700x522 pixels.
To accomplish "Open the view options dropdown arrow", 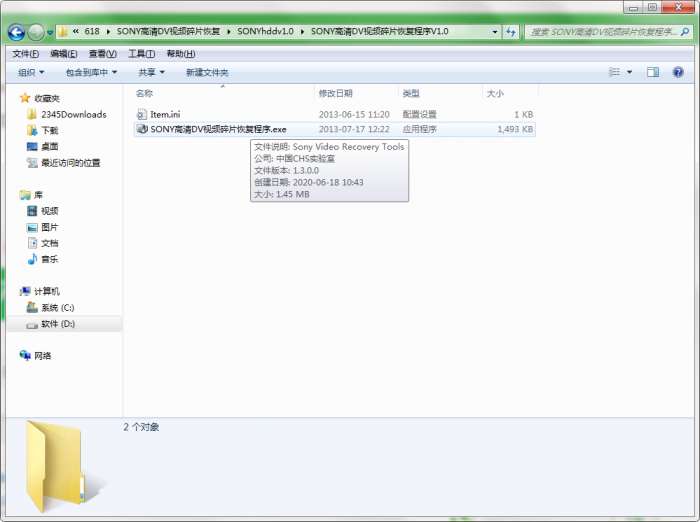I will point(629,72).
